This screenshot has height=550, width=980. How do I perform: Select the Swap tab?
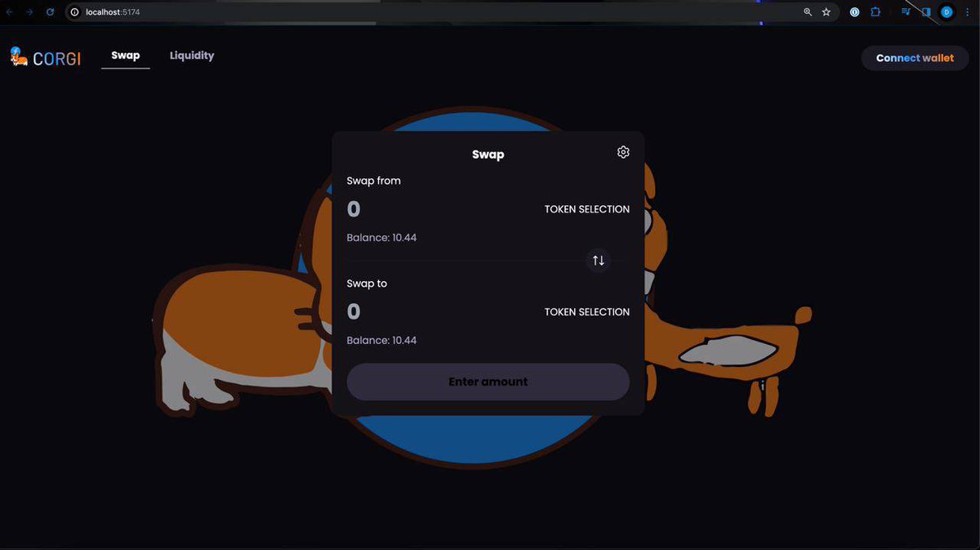pyautogui.click(x=125, y=55)
